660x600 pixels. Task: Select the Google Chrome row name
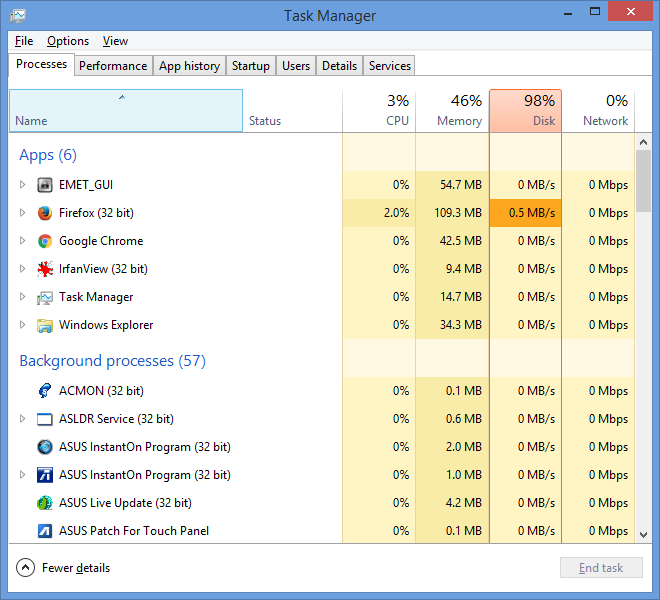101,241
